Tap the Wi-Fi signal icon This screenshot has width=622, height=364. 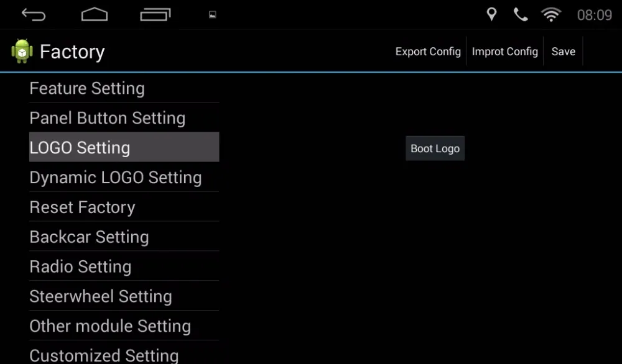coord(551,15)
